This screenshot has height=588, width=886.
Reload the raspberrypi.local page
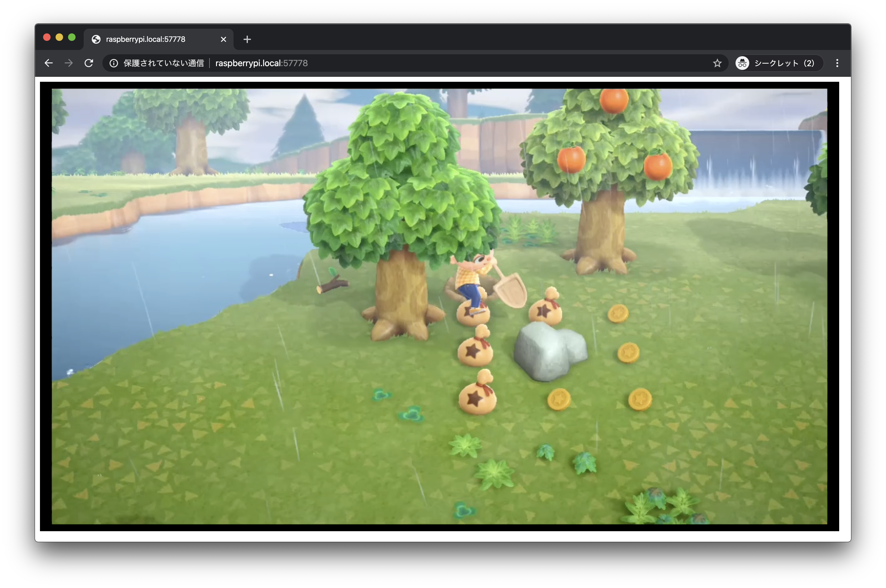pos(89,63)
